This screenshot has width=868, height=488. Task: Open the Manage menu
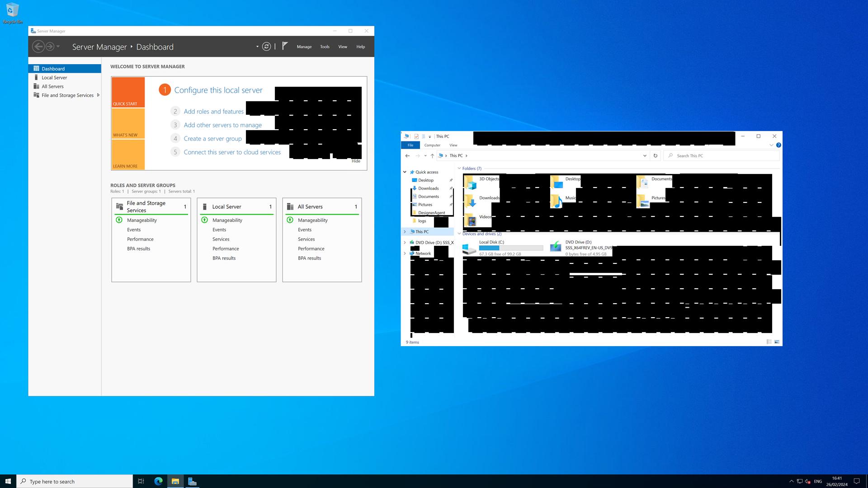click(x=304, y=47)
